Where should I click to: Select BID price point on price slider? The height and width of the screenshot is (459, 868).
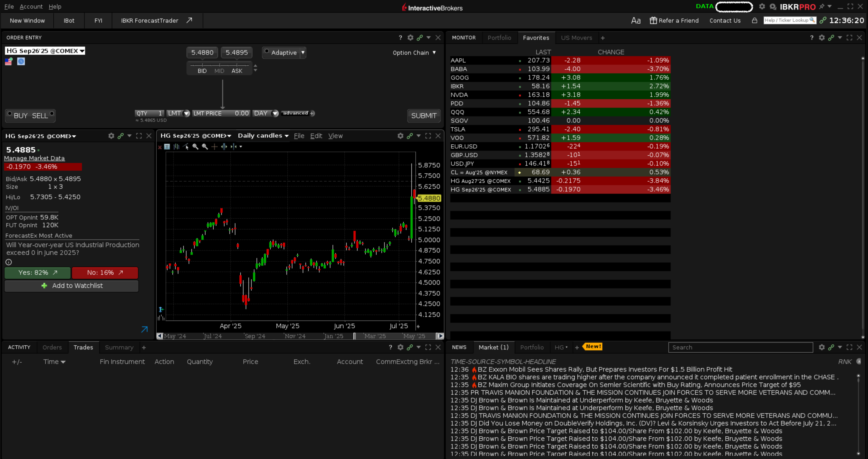click(x=202, y=71)
